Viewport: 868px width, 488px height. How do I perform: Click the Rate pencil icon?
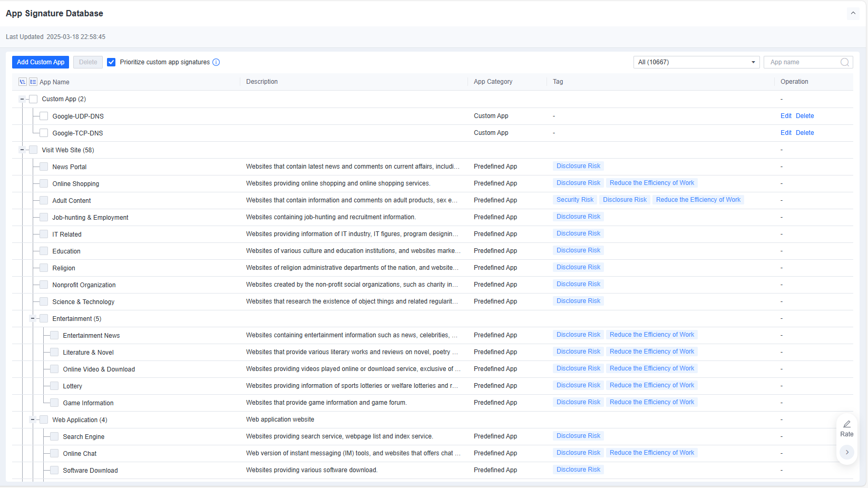847,424
